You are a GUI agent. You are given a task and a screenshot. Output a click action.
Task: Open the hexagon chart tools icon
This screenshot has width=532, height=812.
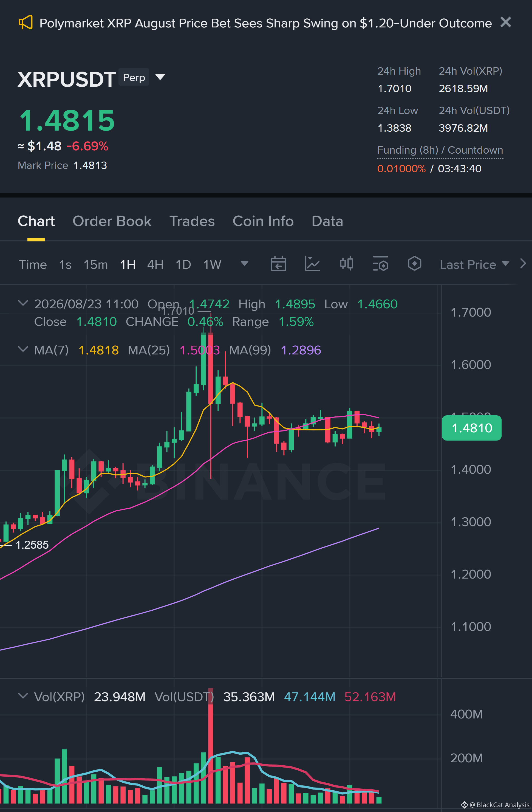click(x=414, y=264)
